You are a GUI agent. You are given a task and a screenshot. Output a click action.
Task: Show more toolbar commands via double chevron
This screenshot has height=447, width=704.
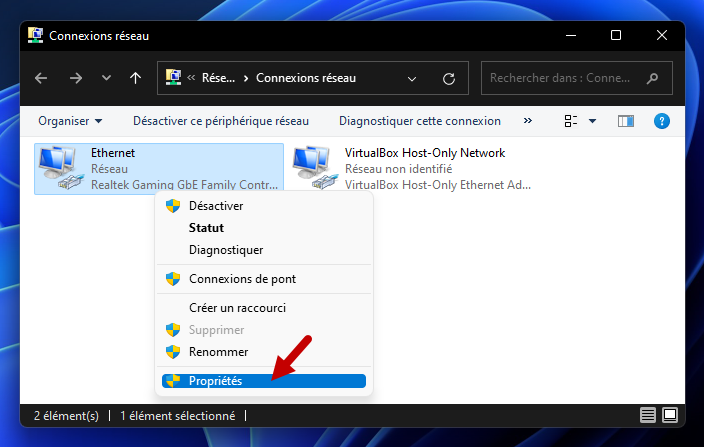point(528,120)
